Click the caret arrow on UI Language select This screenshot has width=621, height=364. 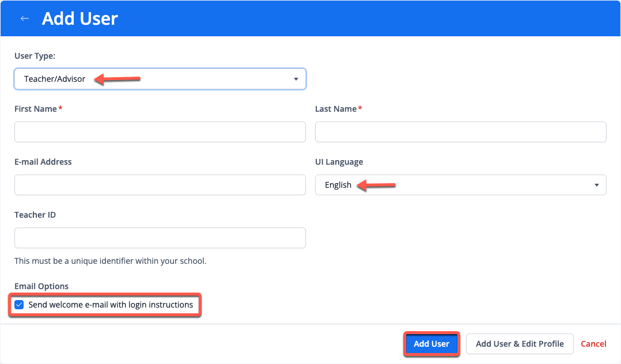(x=596, y=185)
